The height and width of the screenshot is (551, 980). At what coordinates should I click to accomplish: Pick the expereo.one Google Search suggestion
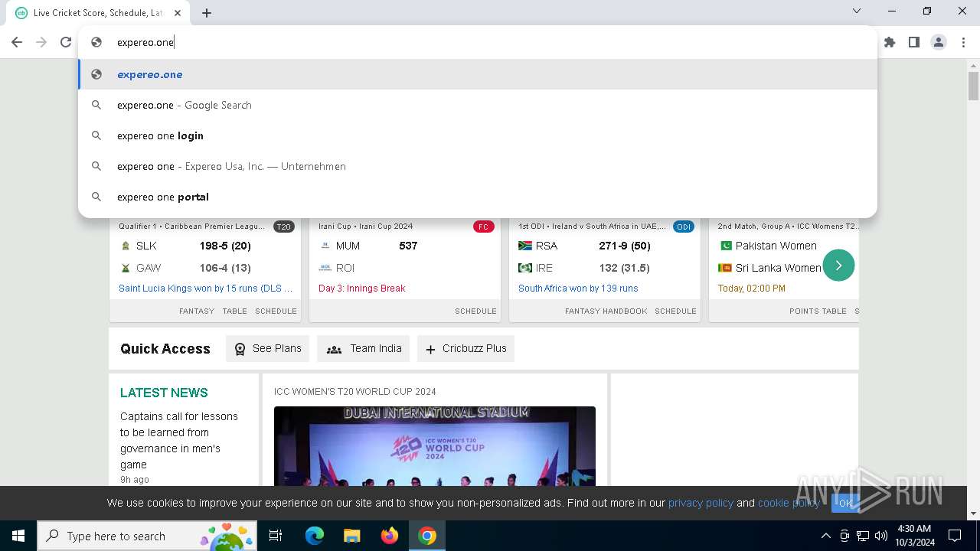point(478,105)
